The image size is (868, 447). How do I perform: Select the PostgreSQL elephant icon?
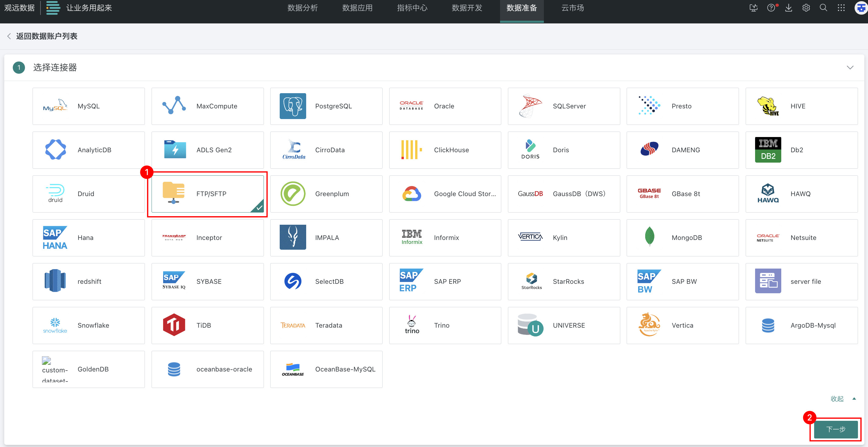[x=292, y=106]
